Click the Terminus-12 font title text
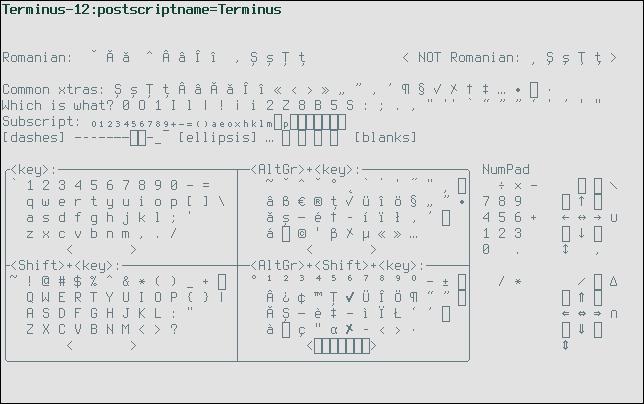644x404 pixels. (142, 10)
